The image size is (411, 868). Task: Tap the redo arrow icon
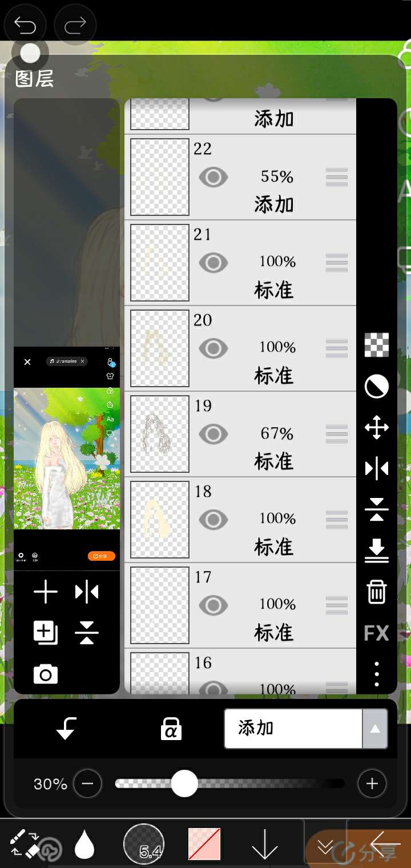pos(75,25)
